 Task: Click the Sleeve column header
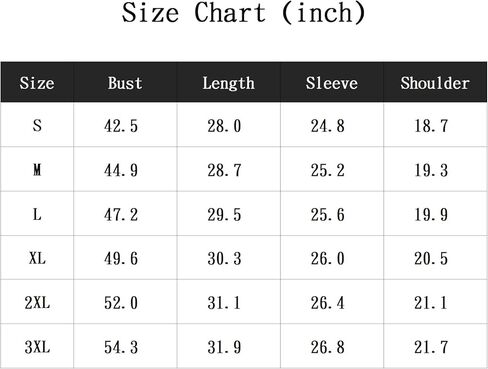pos(332,83)
